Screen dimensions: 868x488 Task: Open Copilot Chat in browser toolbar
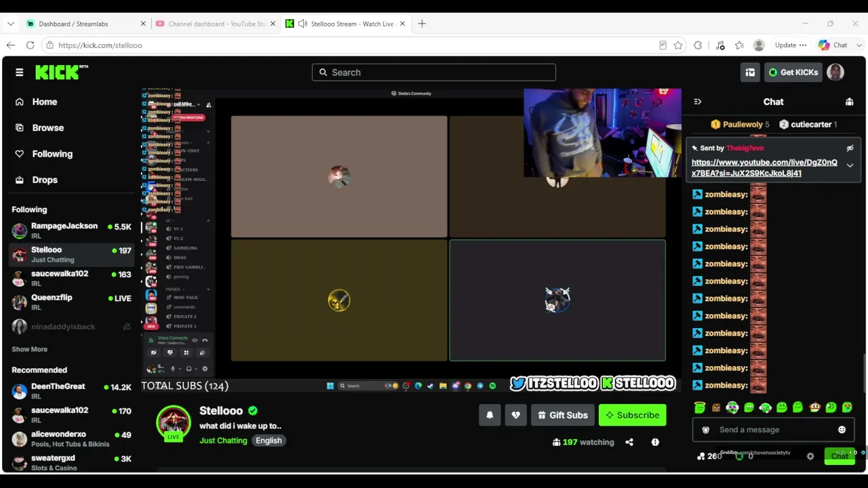click(833, 45)
